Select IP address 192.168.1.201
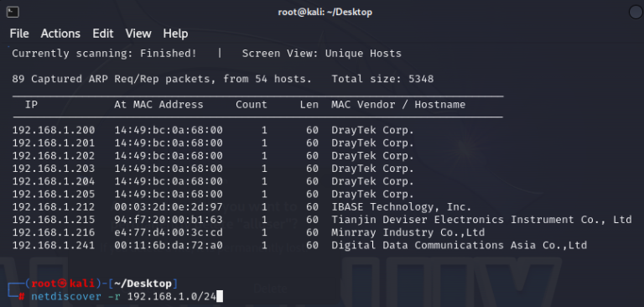 [54, 143]
